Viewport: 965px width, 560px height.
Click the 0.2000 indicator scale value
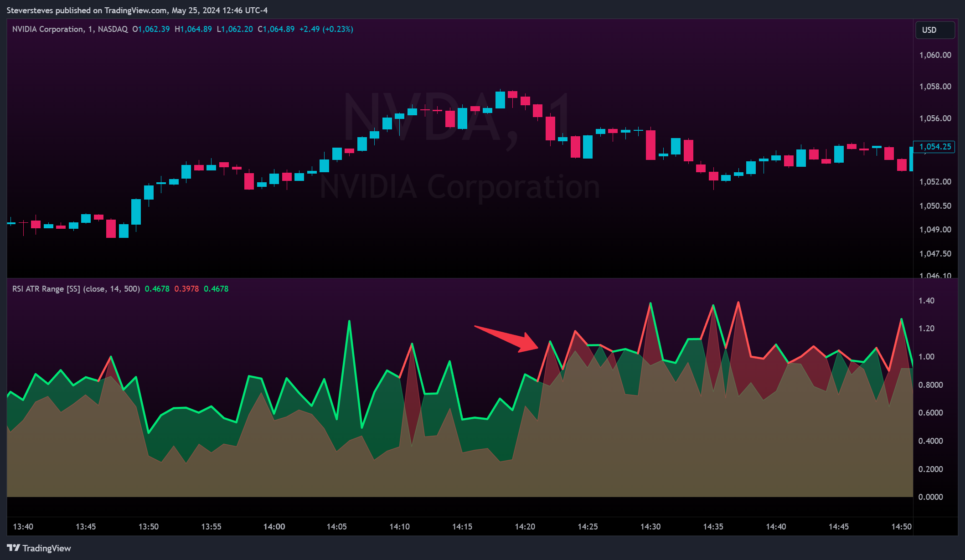click(x=930, y=469)
